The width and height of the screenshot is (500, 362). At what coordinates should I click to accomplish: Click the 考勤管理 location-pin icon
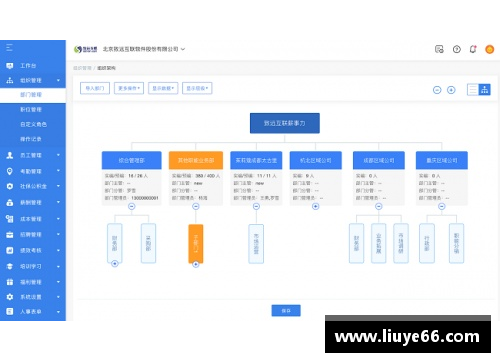coord(10,171)
